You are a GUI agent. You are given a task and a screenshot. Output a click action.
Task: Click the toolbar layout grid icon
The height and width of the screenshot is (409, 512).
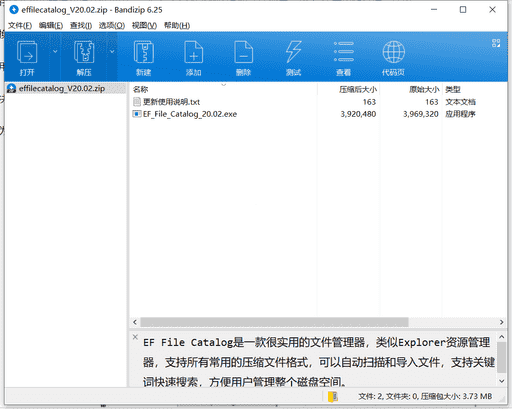[496, 43]
